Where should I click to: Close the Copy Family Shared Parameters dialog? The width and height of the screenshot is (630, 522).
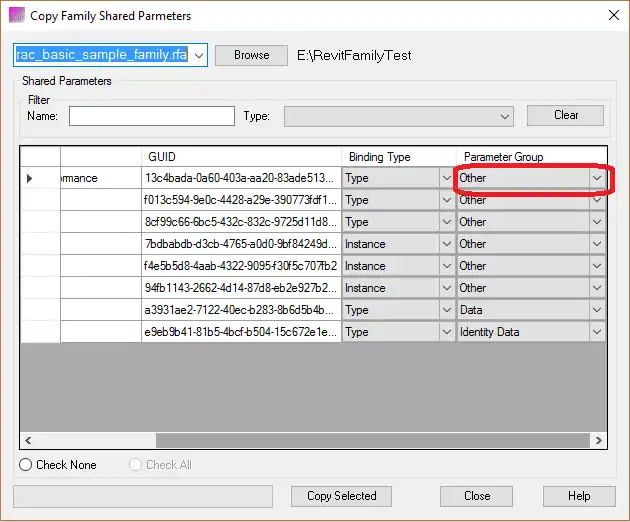coord(612,16)
